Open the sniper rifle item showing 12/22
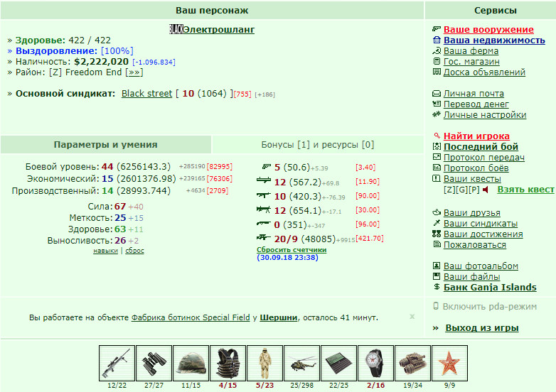This screenshot has height=392, width=556. coord(117,364)
